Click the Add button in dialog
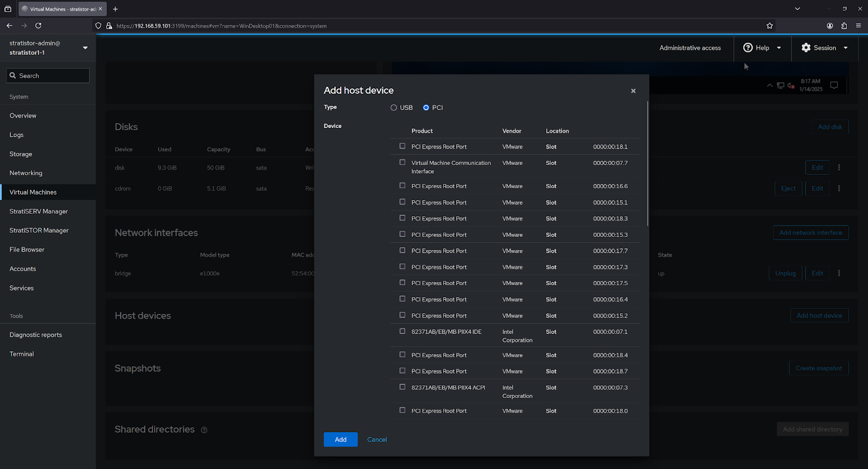Viewport: 868px width, 469px height. pos(341,440)
